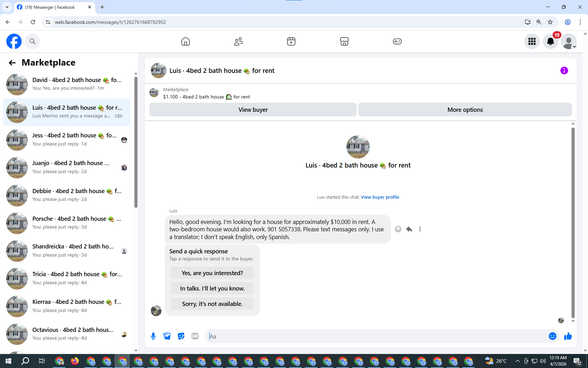Screen dimensions: 588x368
Task: Open the taskbar volume control
Action: (543, 361)
